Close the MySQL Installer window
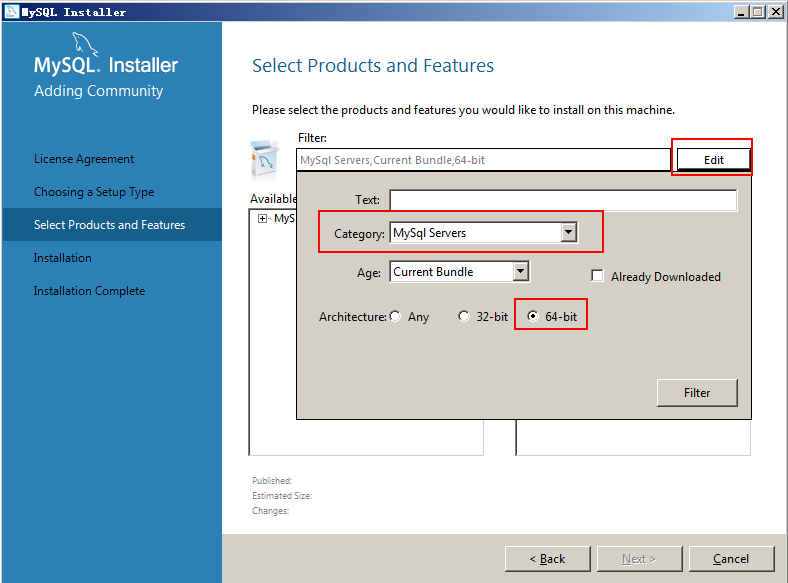 [x=776, y=12]
